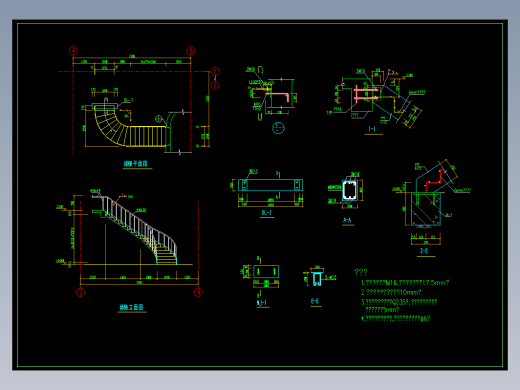520x390 pixels.
Task: Select the cyan MJ-1 plate rectangle
Action: 266,272
